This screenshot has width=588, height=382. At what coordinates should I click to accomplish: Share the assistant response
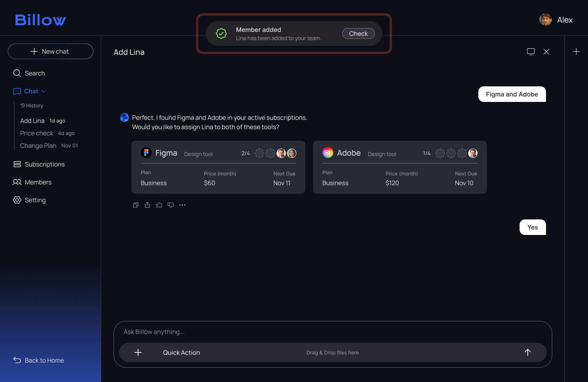(x=147, y=205)
